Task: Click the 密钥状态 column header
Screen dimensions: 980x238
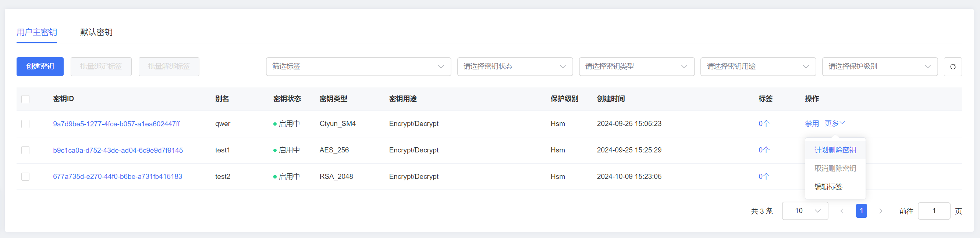Action: pyautogui.click(x=287, y=99)
